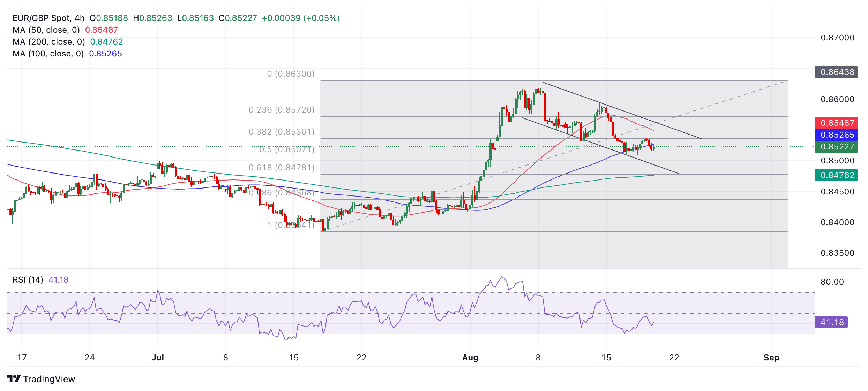
Task: Click the Jul marker on time axis
Action: click(158, 358)
